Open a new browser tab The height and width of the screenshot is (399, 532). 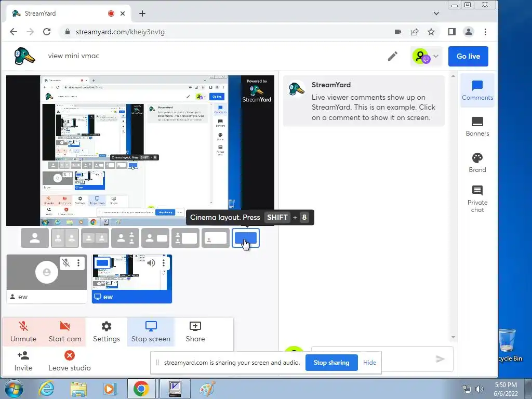coord(142,14)
